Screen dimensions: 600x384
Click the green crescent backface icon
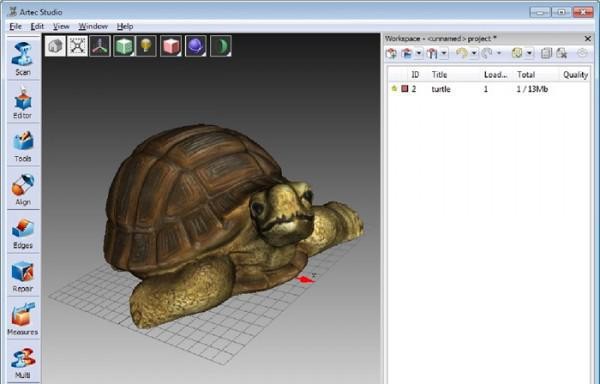pos(221,46)
